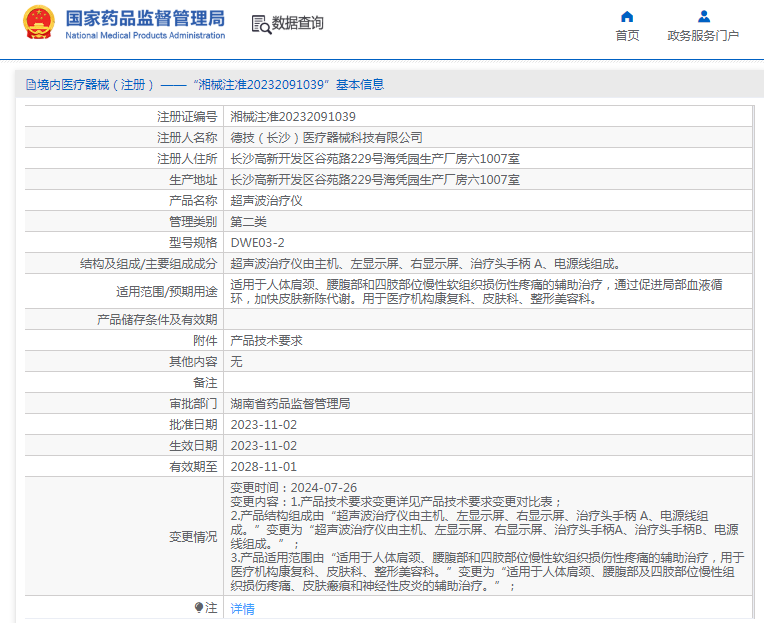This screenshot has width=764, height=623.
Task: Select registration number 湘械注准20232091039 value
Action: point(293,117)
